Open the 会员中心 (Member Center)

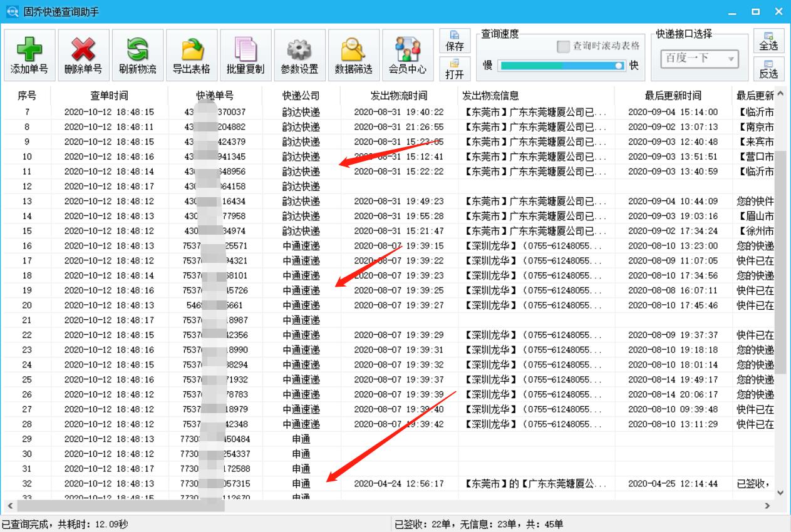click(x=408, y=54)
